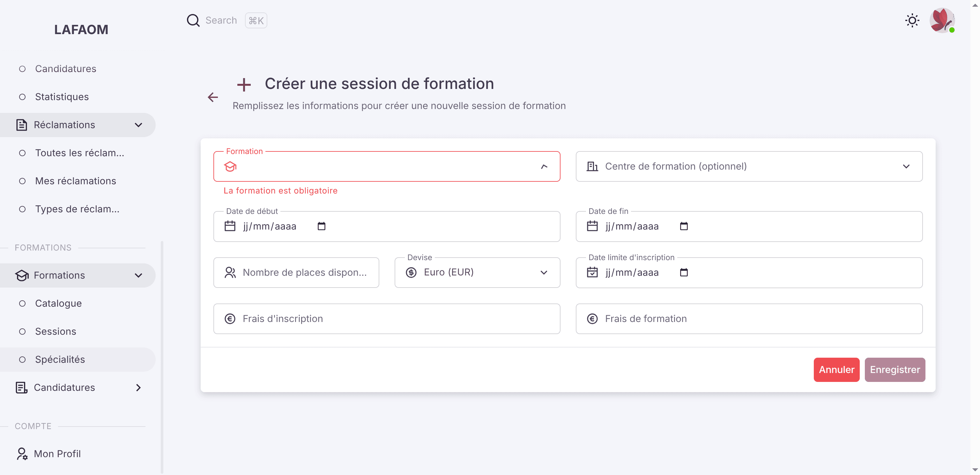This screenshot has width=980, height=475.
Task: Toggle the light theme sun icon
Action: pos(912,20)
